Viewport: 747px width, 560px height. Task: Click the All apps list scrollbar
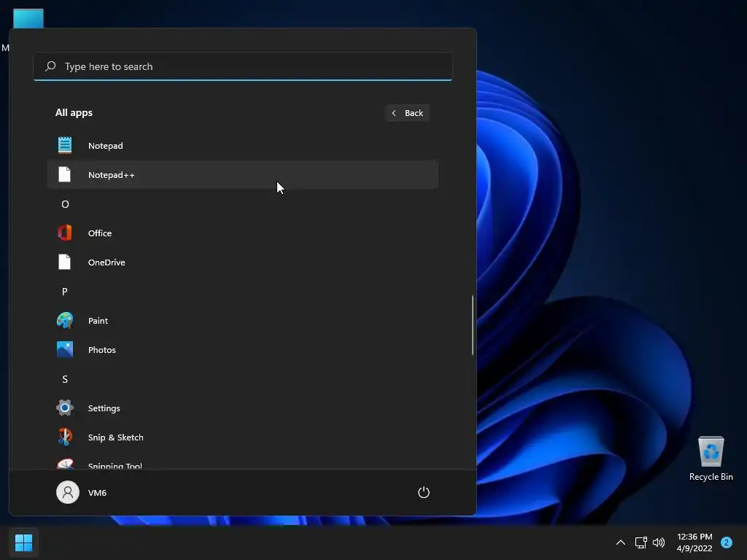point(473,325)
